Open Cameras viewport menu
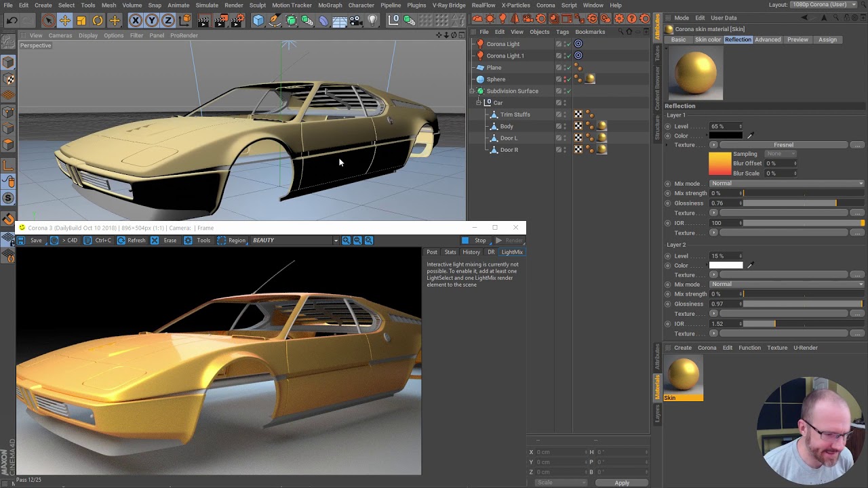The height and width of the screenshot is (488, 868). tap(60, 35)
